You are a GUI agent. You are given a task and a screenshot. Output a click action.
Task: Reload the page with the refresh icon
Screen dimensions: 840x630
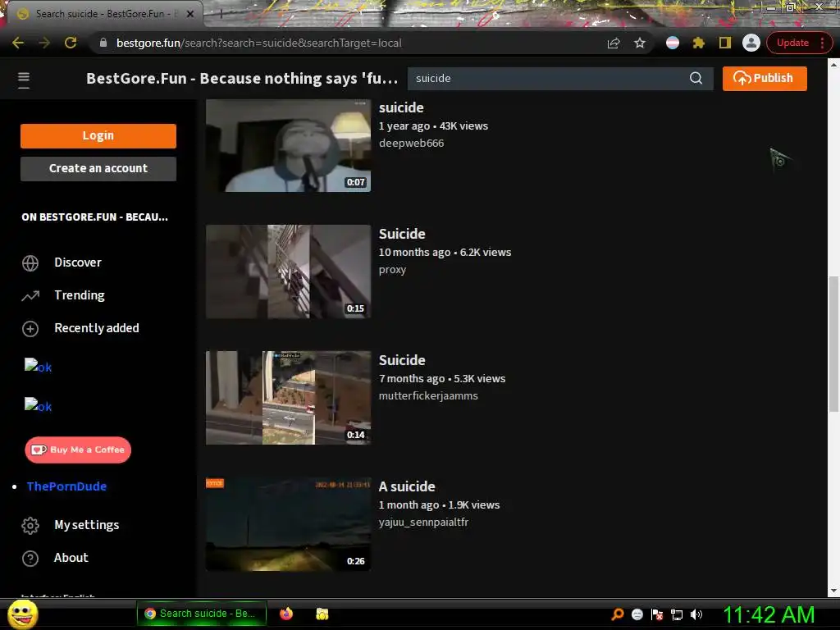point(71,43)
